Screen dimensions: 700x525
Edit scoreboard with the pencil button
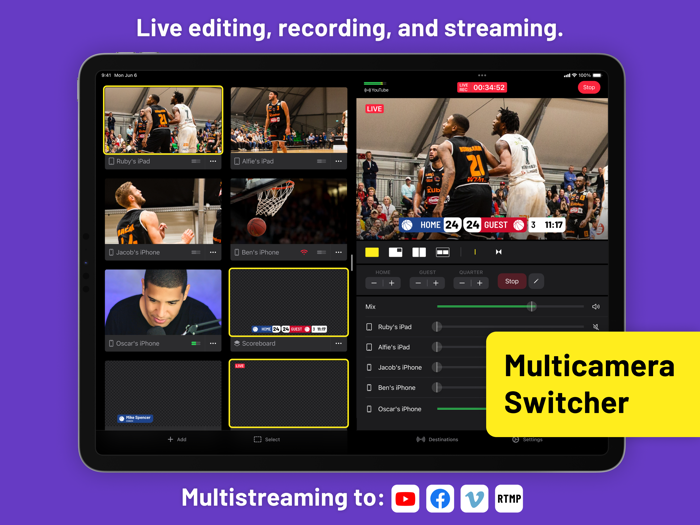pyautogui.click(x=536, y=281)
